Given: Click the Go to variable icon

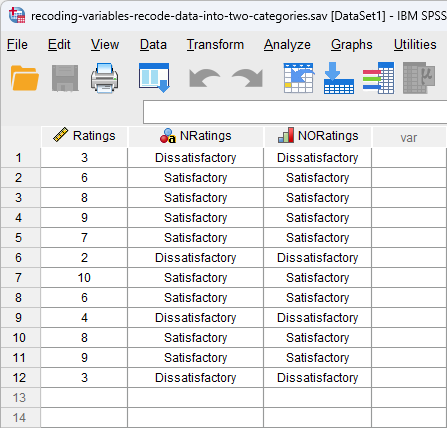Looking at the screenshot, I should coord(339,78).
